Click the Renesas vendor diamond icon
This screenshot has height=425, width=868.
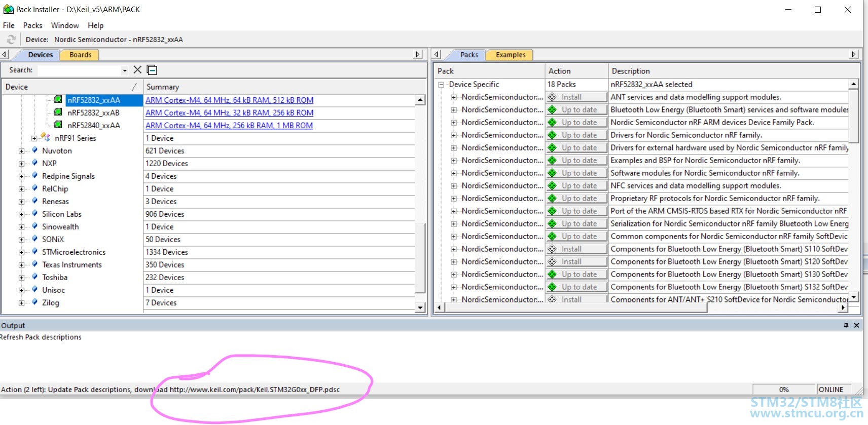coord(34,201)
